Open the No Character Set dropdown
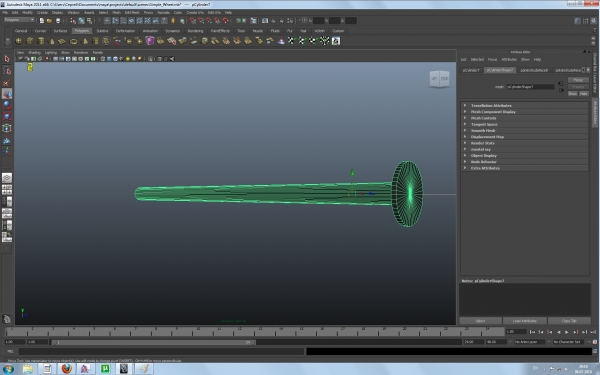Screen dimensions: 600x375 tap(569, 342)
